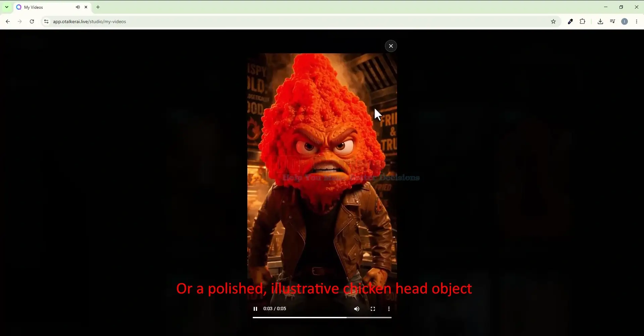Bookmark this page with star

tap(553, 22)
